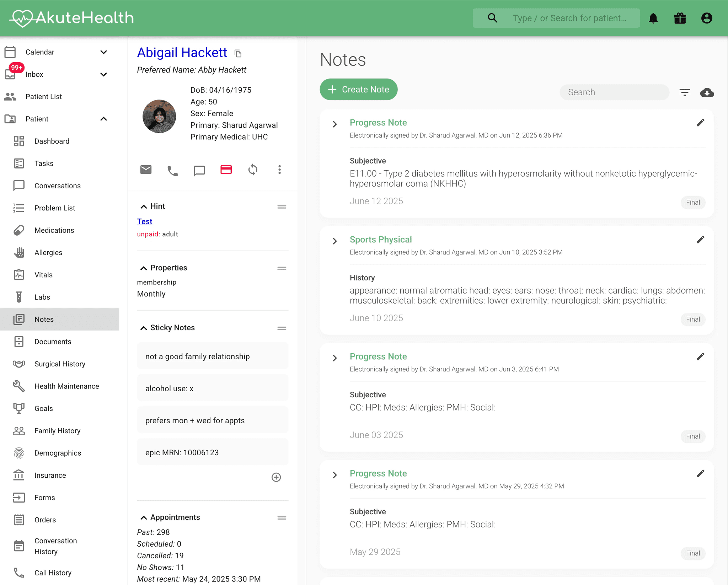This screenshot has width=728, height=585.
Task: Click the notifications bell icon
Action: pos(653,18)
